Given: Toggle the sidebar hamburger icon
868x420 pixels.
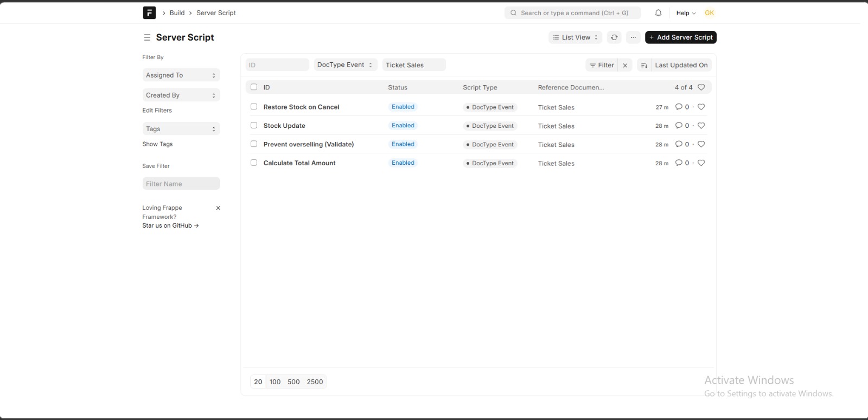Looking at the screenshot, I should pos(146,37).
